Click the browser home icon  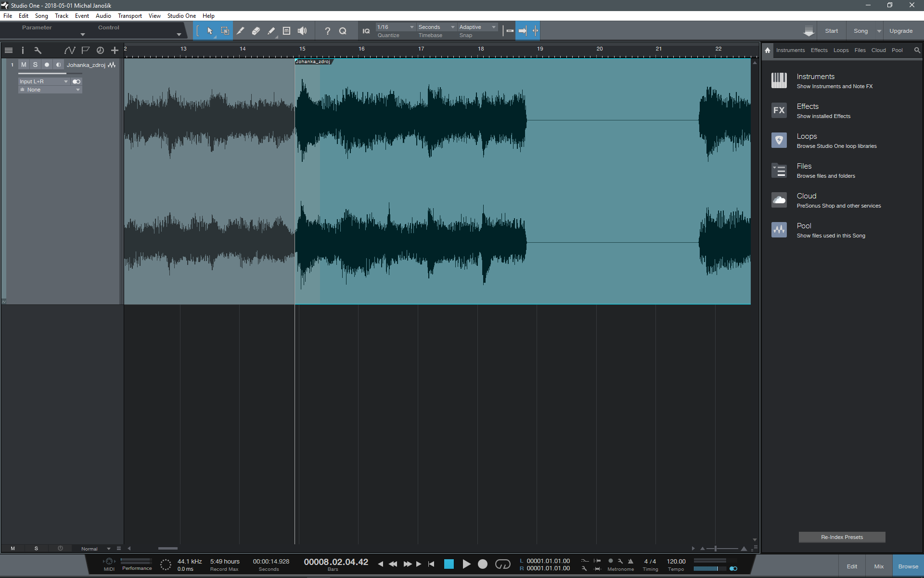coord(768,50)
